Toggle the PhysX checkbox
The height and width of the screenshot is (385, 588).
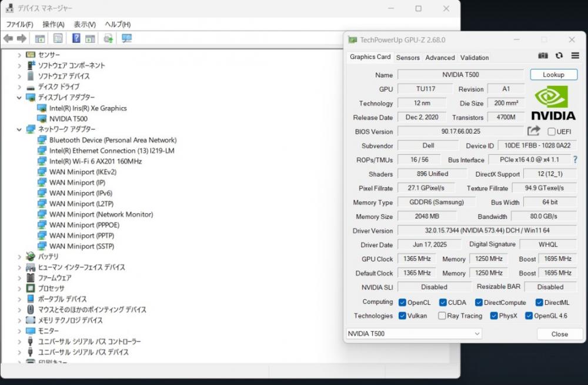click(494, 316)
